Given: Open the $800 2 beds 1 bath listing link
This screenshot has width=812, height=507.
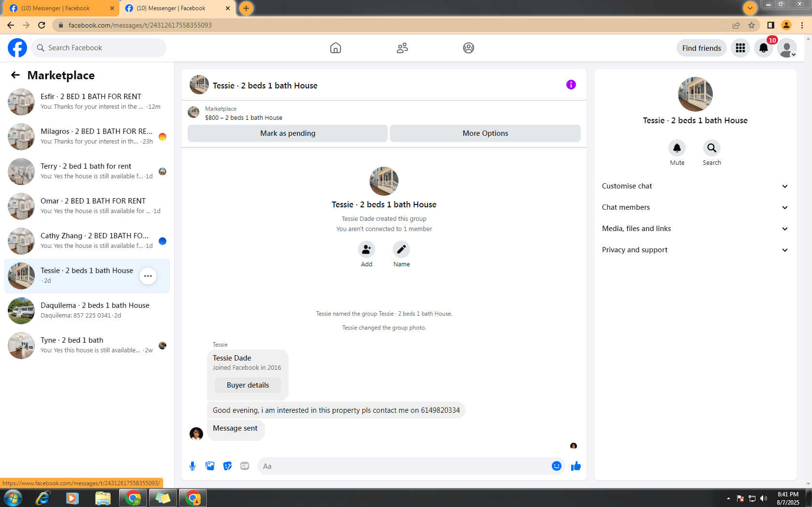Looking at the screenshot, I should click(244, 117).
